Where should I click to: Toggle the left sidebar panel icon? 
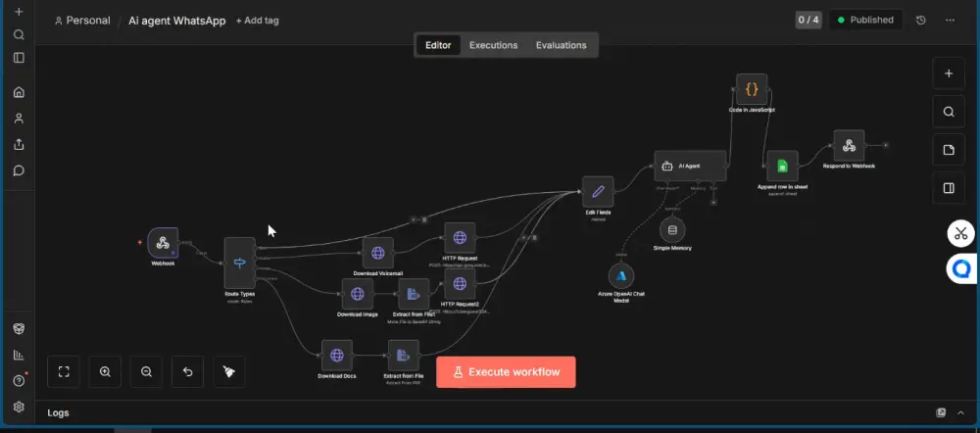(x=19, y=58)
